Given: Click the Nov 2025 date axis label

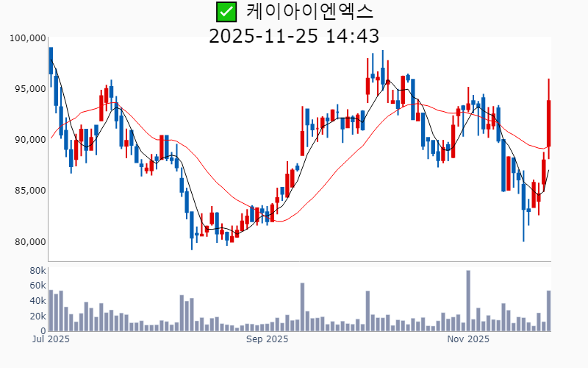Looking at the screenshot, I should (468, 339).
